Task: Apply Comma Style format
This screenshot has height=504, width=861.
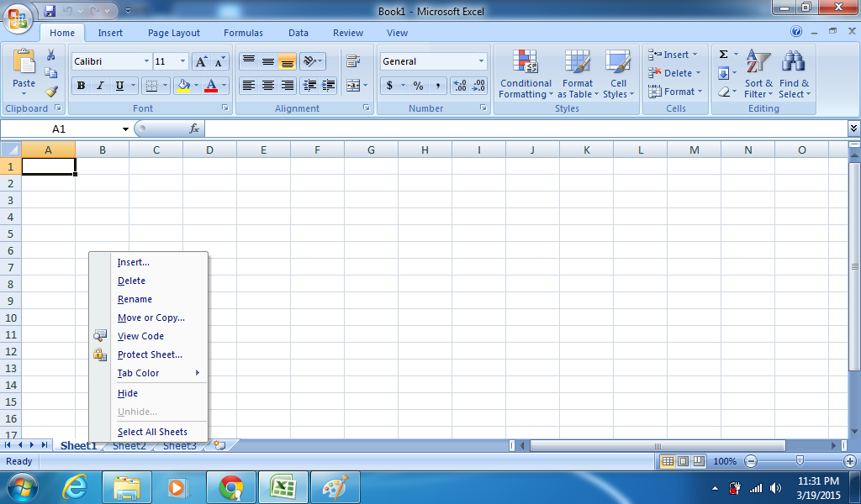Action: coord(437,86)
